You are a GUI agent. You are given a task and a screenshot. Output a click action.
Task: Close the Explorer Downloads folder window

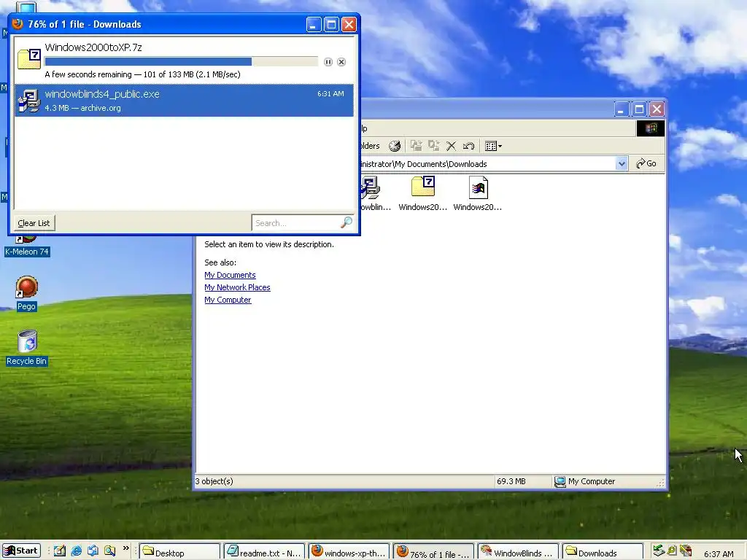click(x=657, y=109)
